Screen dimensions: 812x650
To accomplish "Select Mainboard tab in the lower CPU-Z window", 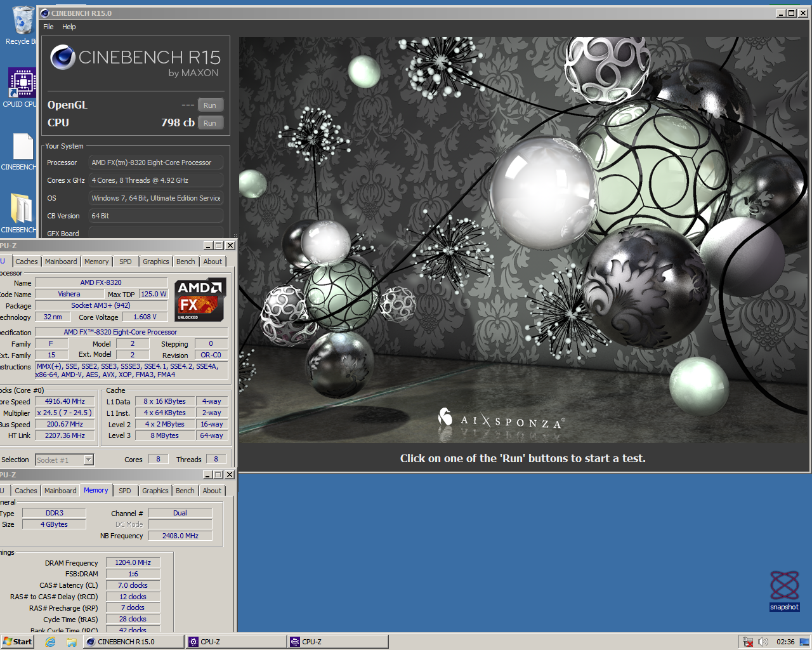I will point(60,491).
